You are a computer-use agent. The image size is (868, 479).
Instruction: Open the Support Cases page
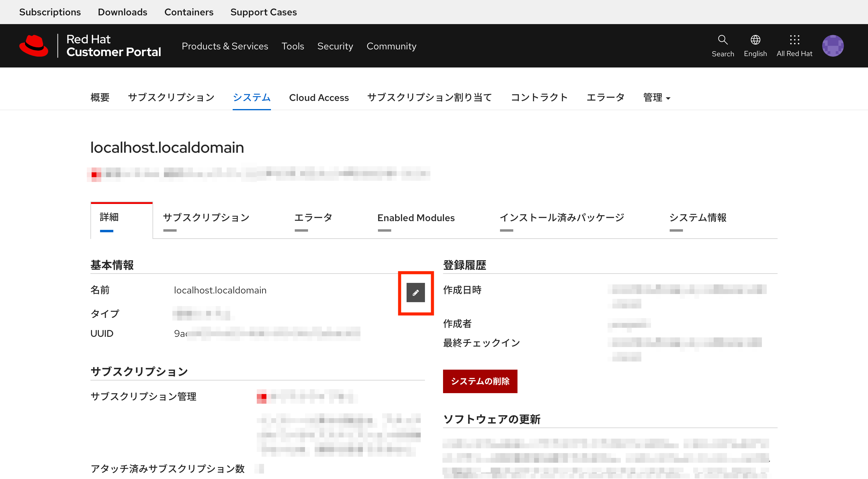coord(263,12)
